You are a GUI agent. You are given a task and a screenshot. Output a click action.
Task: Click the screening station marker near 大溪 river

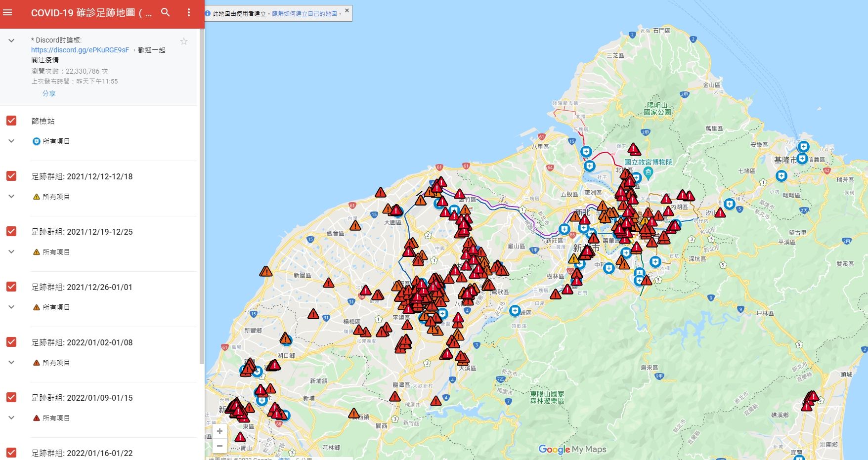coord(515,311)
